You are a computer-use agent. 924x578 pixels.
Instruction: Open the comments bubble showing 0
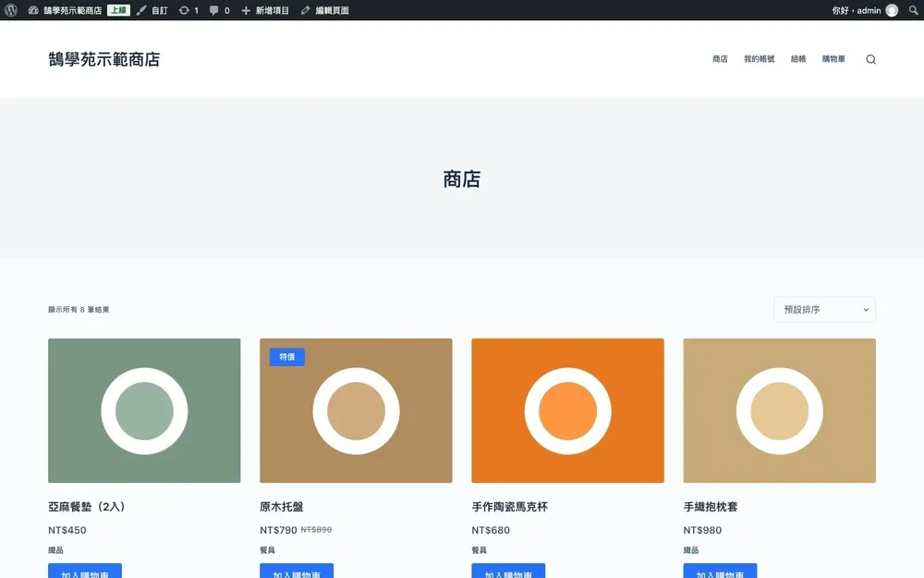point(219,10)
